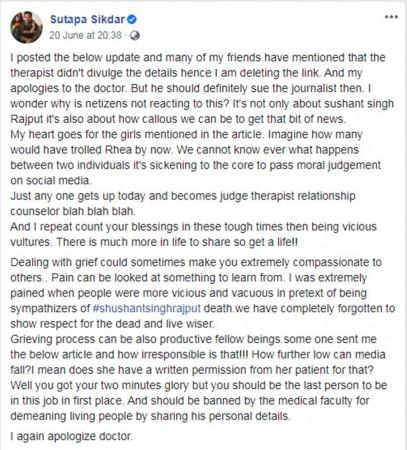Click the line 'on social media.'

[x=51, y=181]
